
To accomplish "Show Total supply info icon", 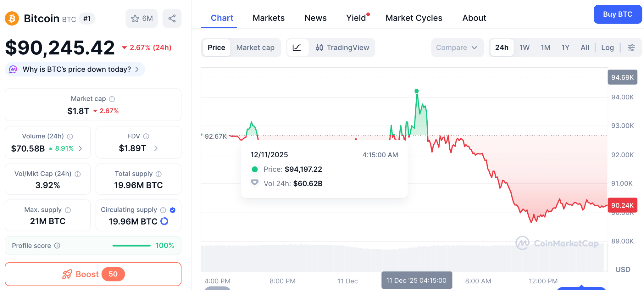I will coord(159,174).
